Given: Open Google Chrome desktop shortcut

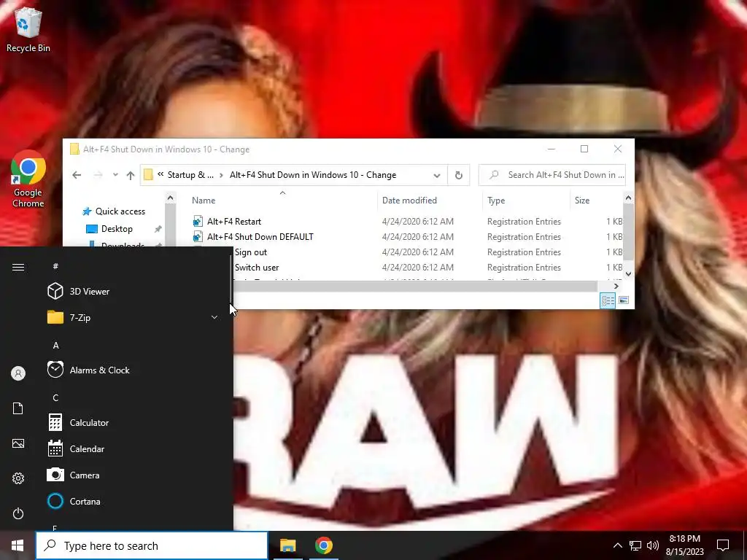Looking at the screenshot, I should [x=28, y=179].
